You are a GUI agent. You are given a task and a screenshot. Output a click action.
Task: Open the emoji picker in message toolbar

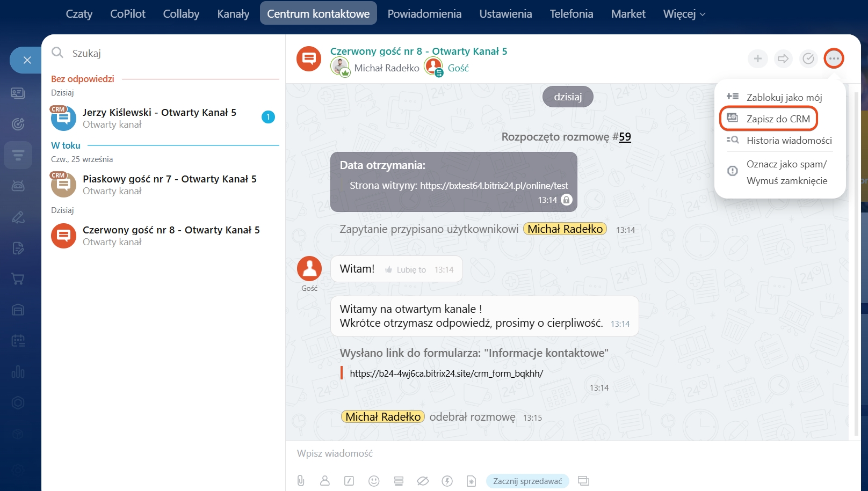pos(374,481)
